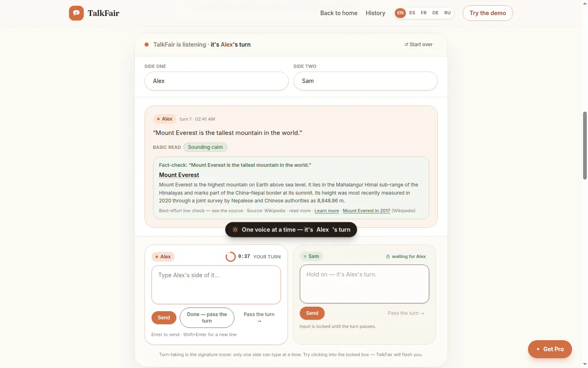Focus the Type Alex's side text box

pyautogui.click(x=216, y=285)
